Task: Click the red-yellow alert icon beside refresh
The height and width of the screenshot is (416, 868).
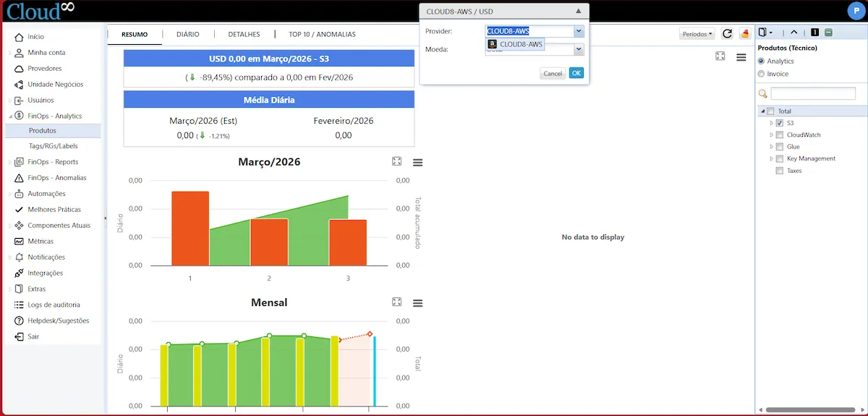Action: (744, 34)
